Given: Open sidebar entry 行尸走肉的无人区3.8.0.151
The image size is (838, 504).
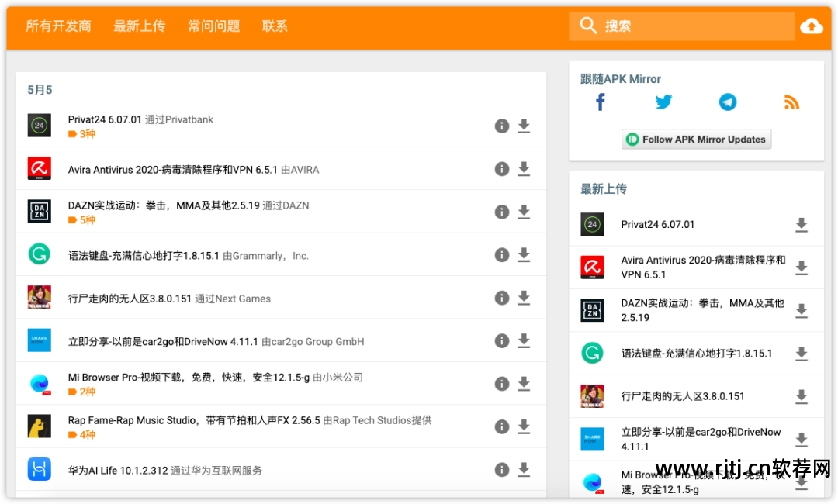Looking at the screenshot, I should pos(683,397).
